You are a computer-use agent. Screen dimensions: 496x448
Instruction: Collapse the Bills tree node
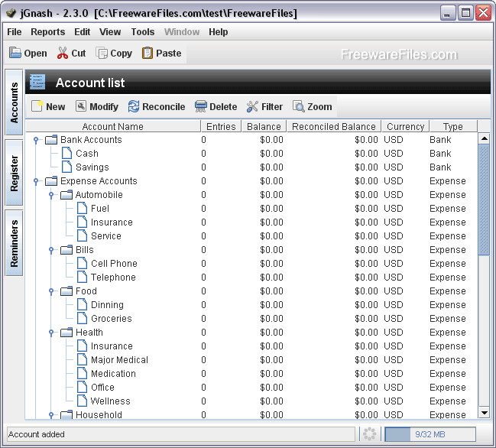[x=51, y=250]
